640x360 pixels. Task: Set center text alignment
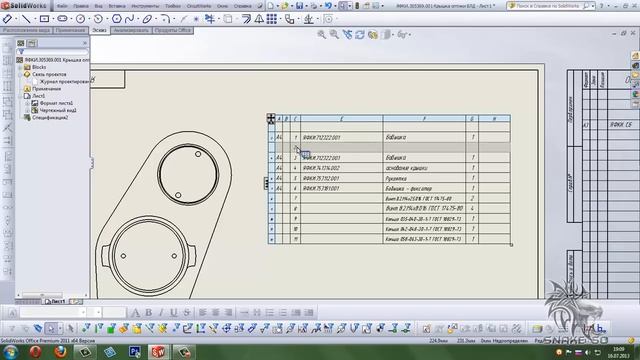(216, 313)
